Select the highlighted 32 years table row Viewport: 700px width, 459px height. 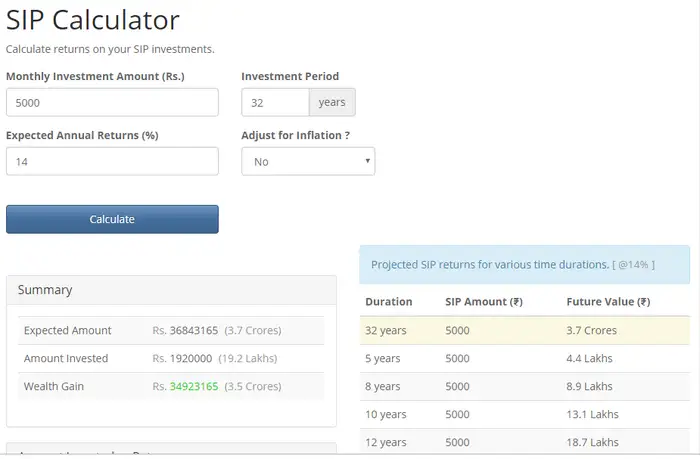click(524, 330)
